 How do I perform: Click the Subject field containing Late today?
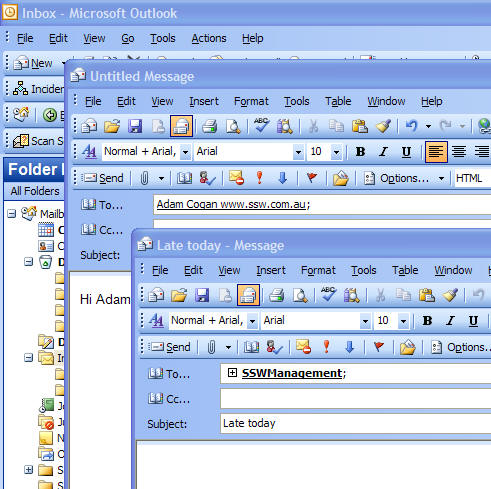355,423
